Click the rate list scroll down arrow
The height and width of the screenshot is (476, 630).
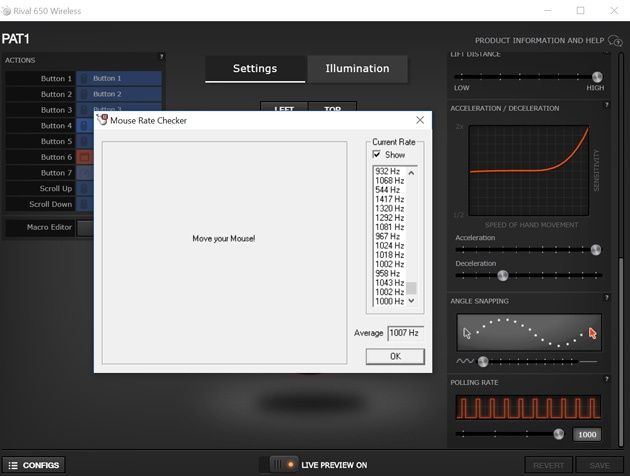(x=411, y=301)
